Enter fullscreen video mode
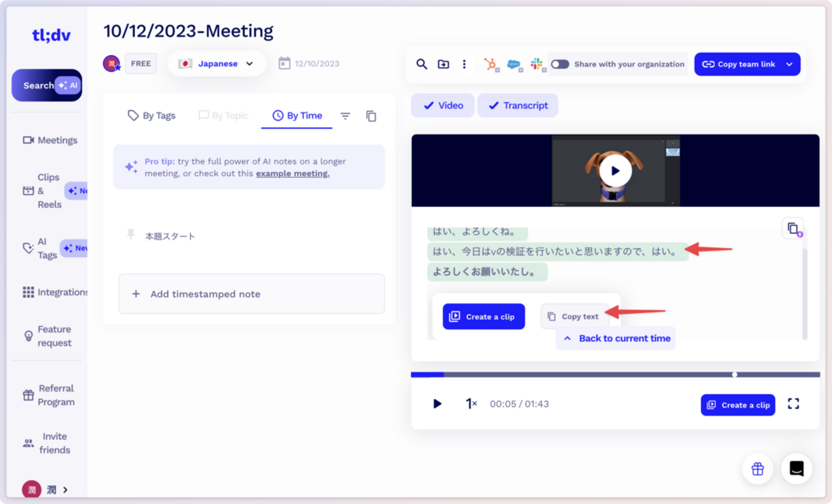Screen dimensions: 832x504 [x=793, y=404]
